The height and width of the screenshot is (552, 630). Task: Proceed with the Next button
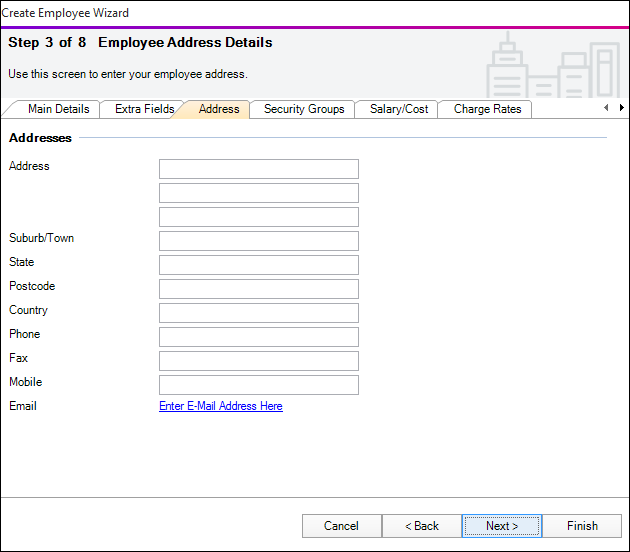(501, 526)
